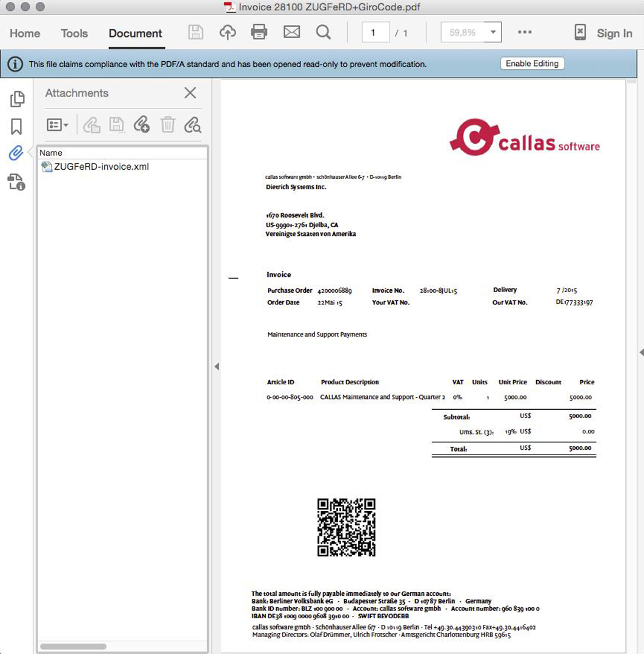Select the ZUGFeRD-invoice.xml attachment

click(101, 167)
